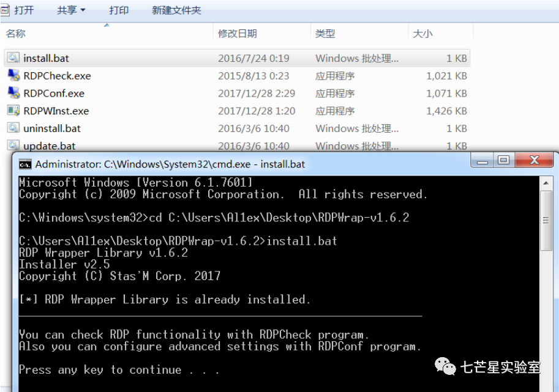559x392 pixels.
Task: Click the install.bat file icon
Action: pos(13,58)
